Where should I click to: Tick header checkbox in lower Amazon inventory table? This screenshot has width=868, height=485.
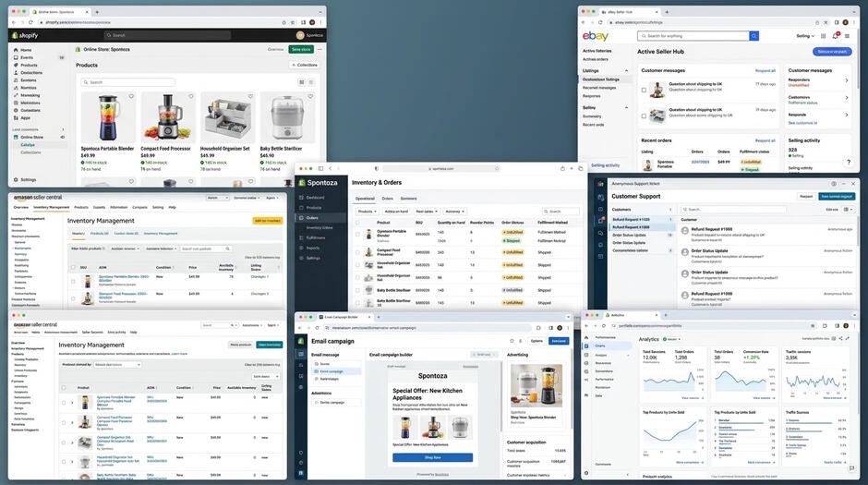tap(64, 388)
